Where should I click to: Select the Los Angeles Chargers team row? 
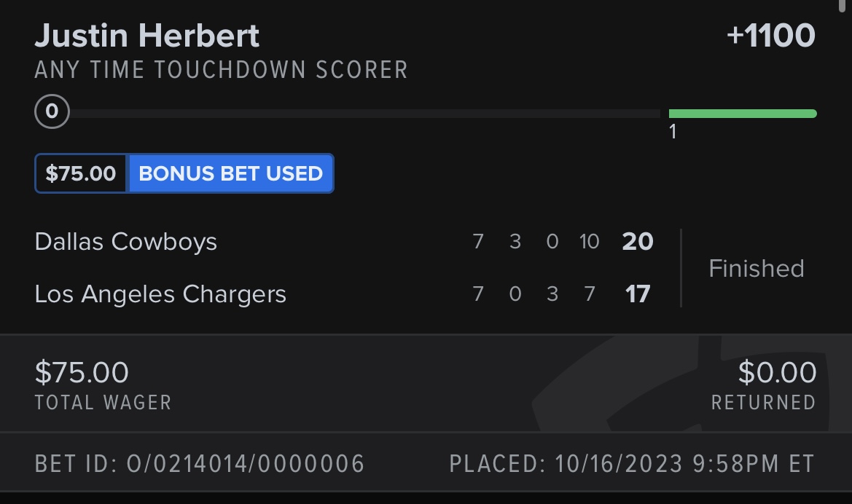(x=162, y=294)
